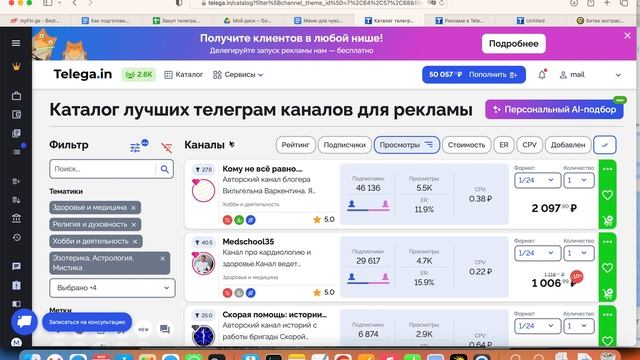
Task: Remove Эзотерика, Астрология, Мистика tag
Action: click(162, 258)
